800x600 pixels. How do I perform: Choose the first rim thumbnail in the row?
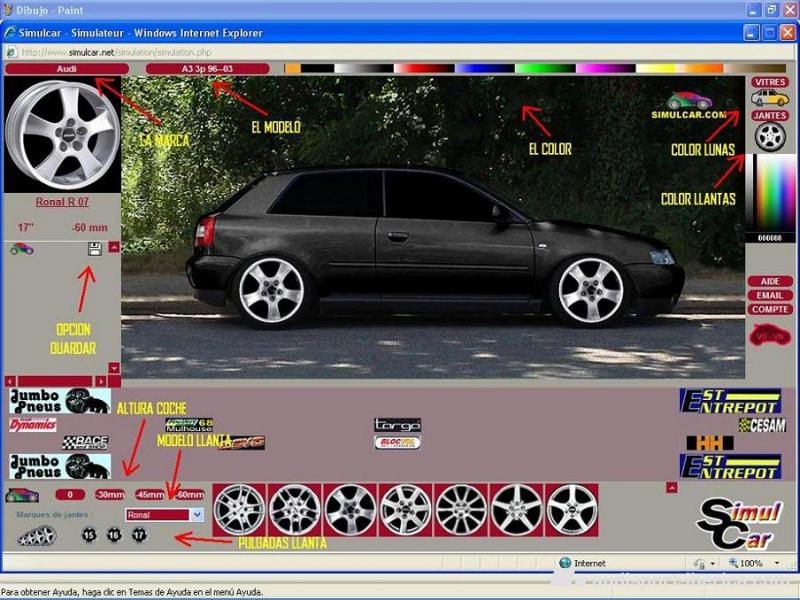240,509
